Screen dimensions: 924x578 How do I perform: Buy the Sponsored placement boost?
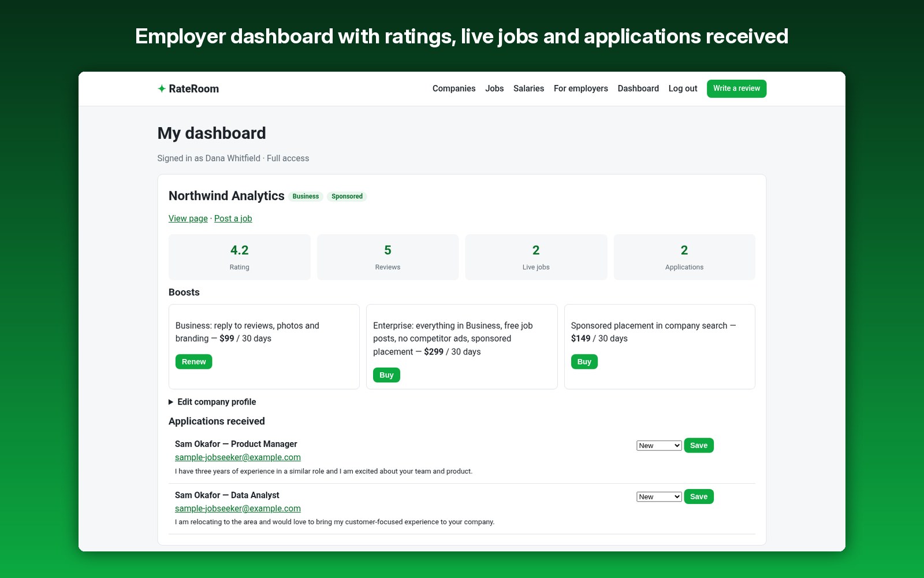coord(584,362)
